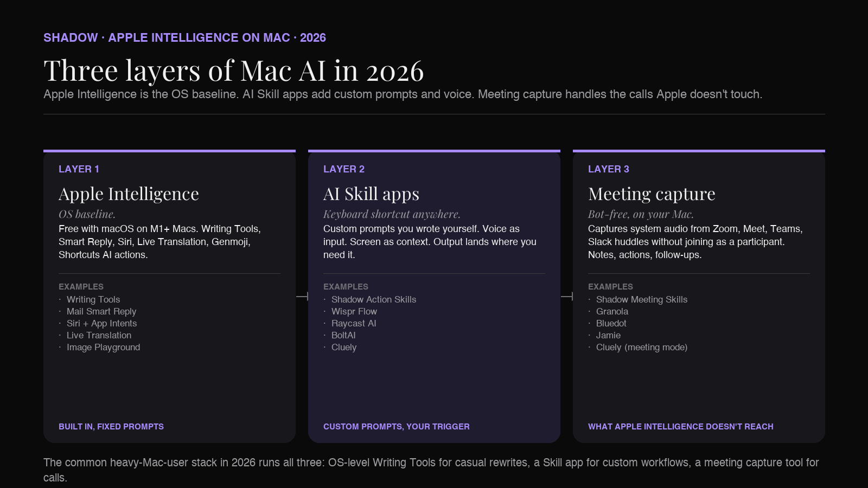868x488 pixels.
Task: Click the Layer 3 description starting 'Captures system audio'
Action: click(x=695, y=242)
